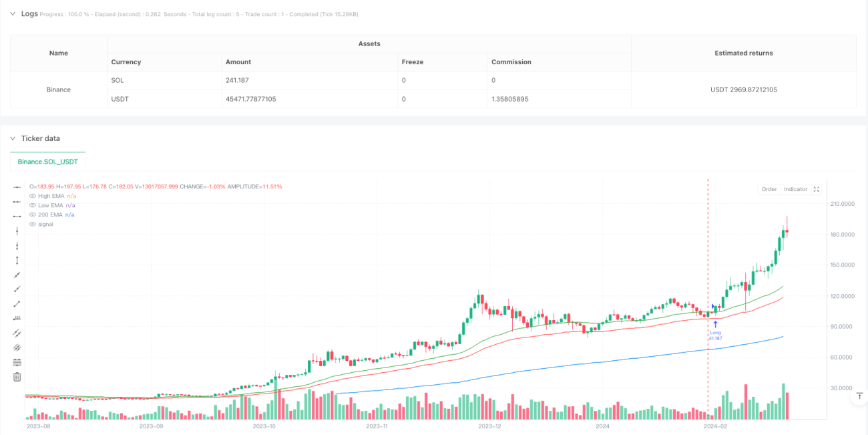Enter fullscreen chart mode

pos(816,189)
